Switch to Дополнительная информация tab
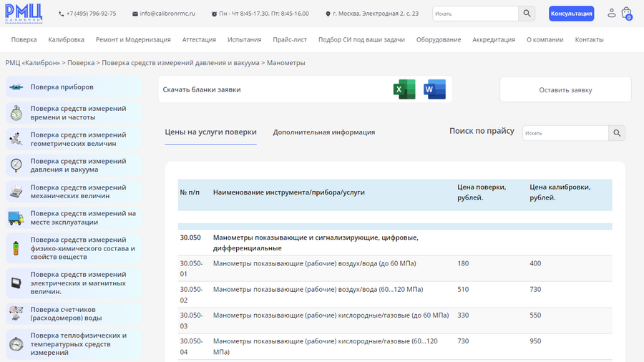 (x=323, y=132)
